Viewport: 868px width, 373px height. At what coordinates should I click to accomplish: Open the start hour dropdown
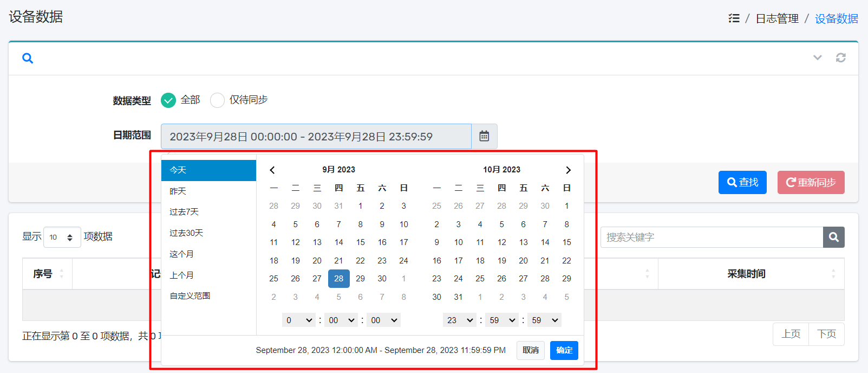[x=298, y=320]
